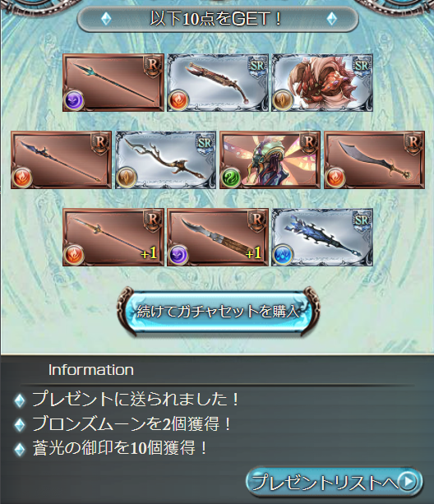Select the R dark dagger with +1
This screenshot has height=504, width=434.
[218, 237]
